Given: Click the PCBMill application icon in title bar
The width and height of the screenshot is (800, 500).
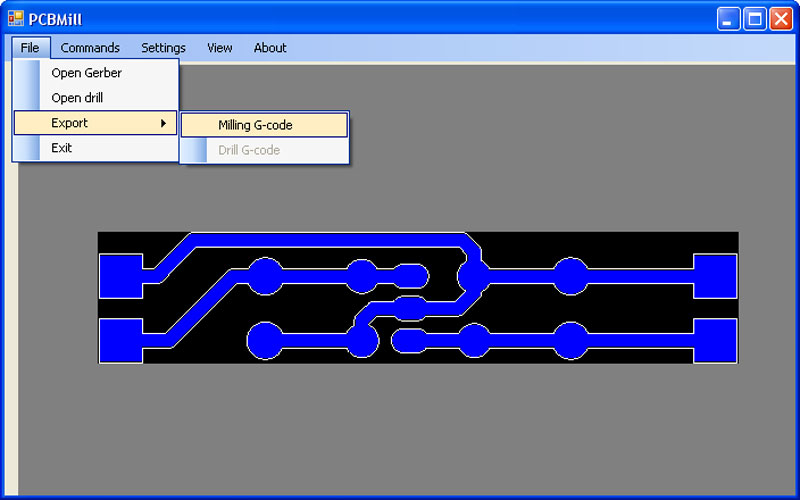Looking at the screenshot, I should tap(16, 18).
